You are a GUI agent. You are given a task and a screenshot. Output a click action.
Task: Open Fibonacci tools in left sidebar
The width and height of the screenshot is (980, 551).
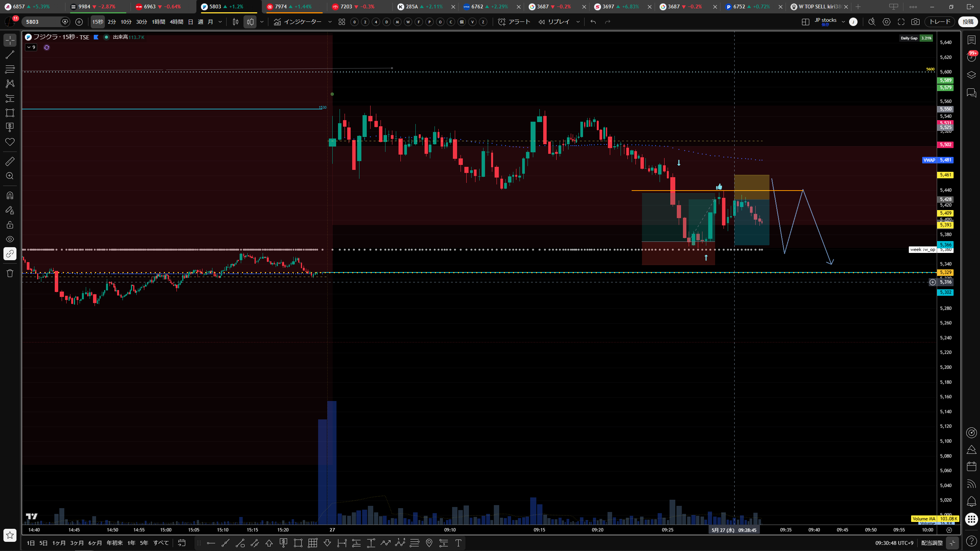tap(10, 69)
